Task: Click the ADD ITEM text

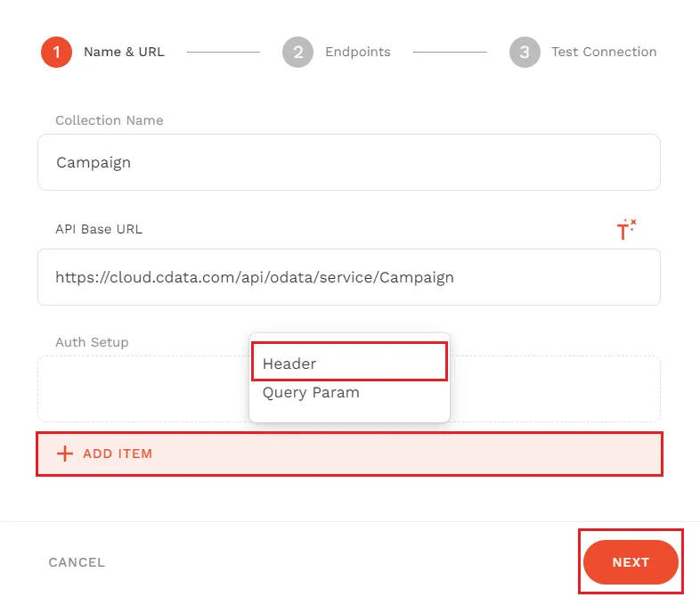Action: [118, 454]
